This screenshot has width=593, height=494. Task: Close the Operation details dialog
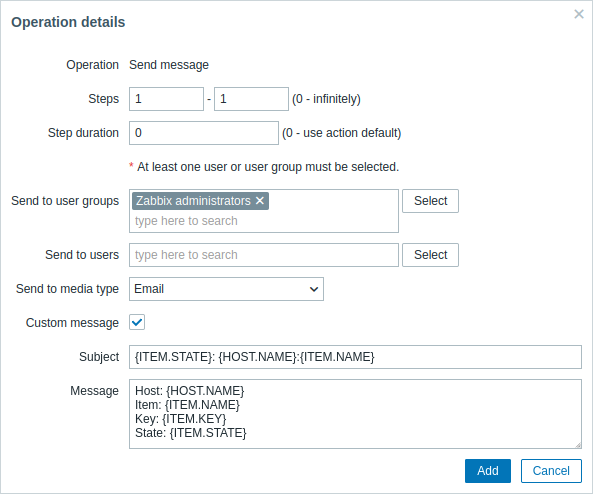click(579, 14)
